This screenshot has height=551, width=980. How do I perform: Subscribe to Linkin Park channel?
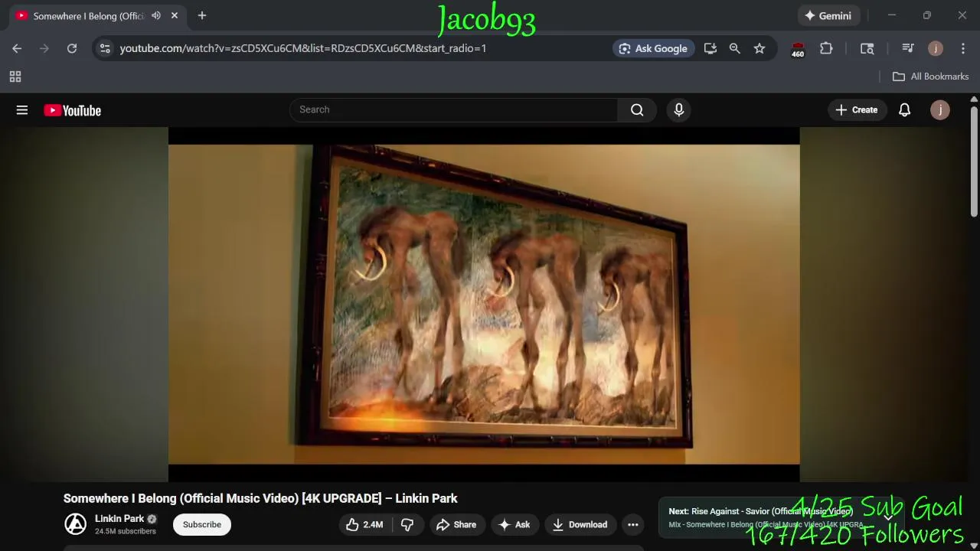click(202, 524)
